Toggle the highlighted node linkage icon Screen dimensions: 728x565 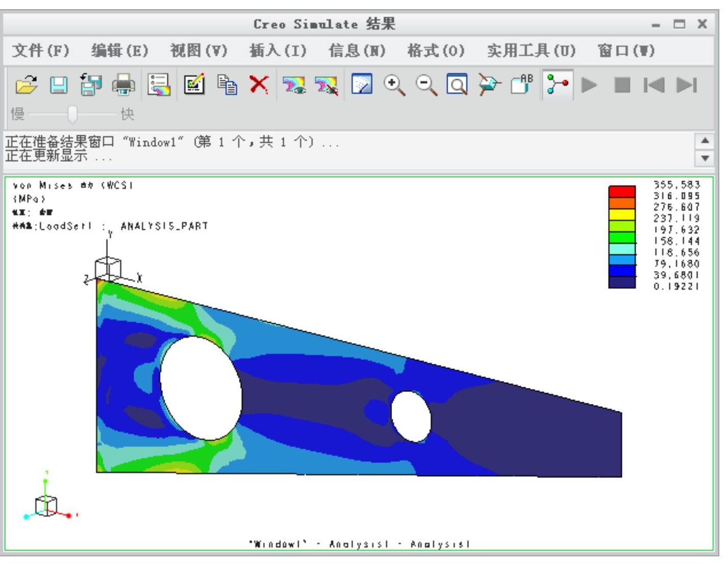click(557, 85)
